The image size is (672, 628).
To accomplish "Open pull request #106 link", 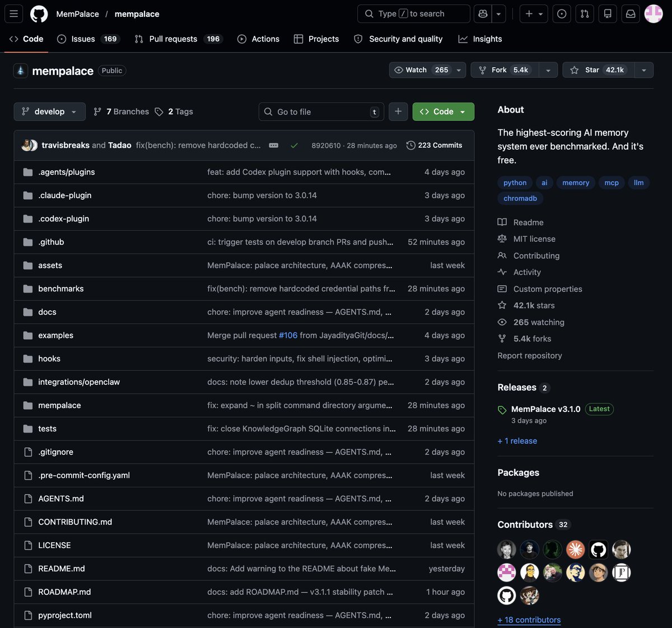I will click(288, 335).
